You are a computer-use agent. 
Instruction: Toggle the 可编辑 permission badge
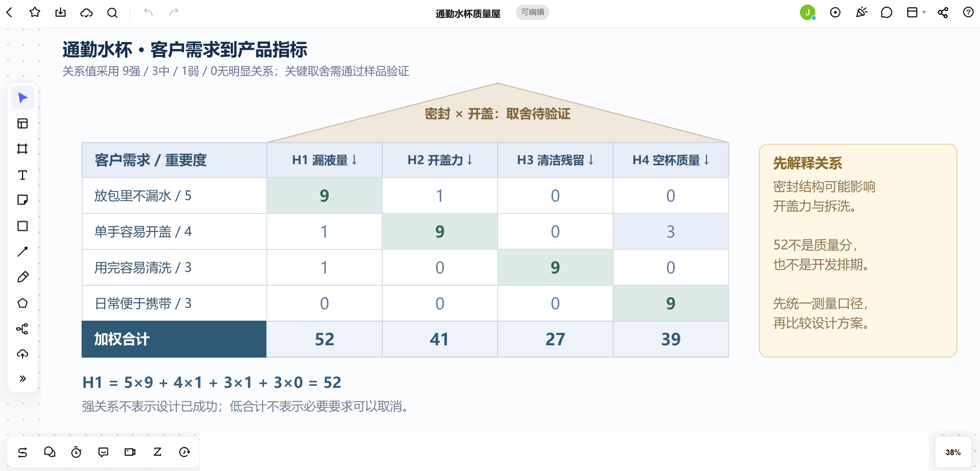coord(533,12)
